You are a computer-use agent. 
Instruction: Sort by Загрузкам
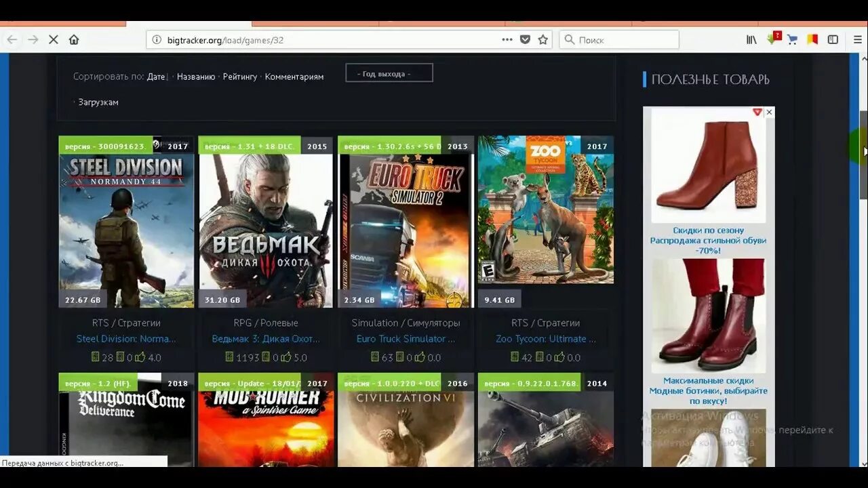pyautogui.click(x=98, y=102)
